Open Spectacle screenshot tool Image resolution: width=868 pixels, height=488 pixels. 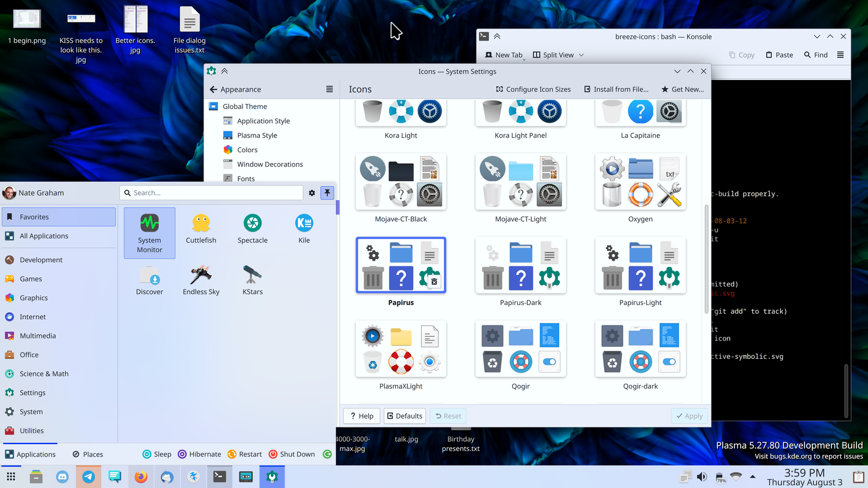[x=252, y=229]
